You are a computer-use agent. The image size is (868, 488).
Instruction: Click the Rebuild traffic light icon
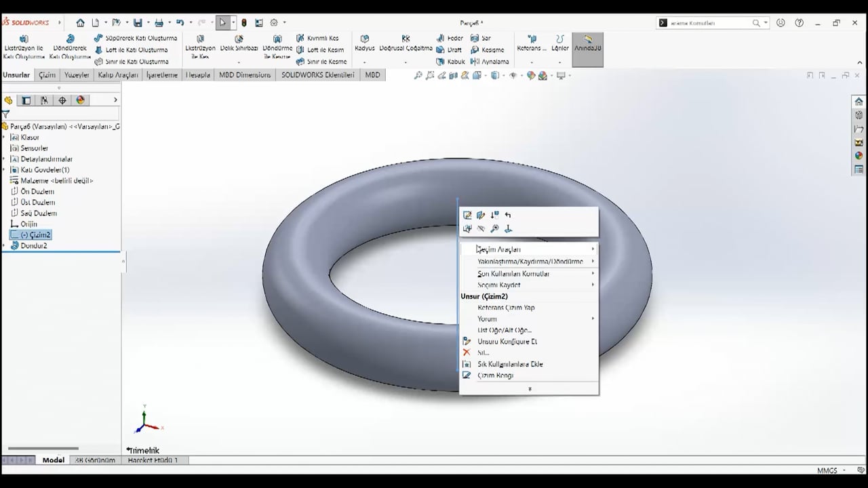[244, 22]
